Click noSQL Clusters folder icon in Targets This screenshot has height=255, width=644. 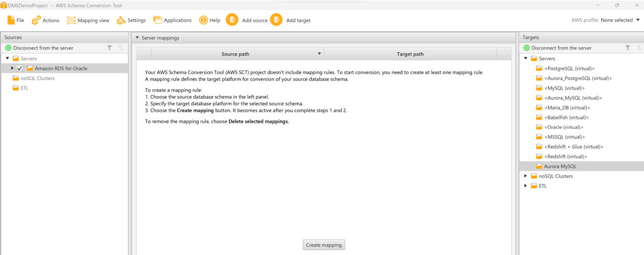[x=534, y=176]
